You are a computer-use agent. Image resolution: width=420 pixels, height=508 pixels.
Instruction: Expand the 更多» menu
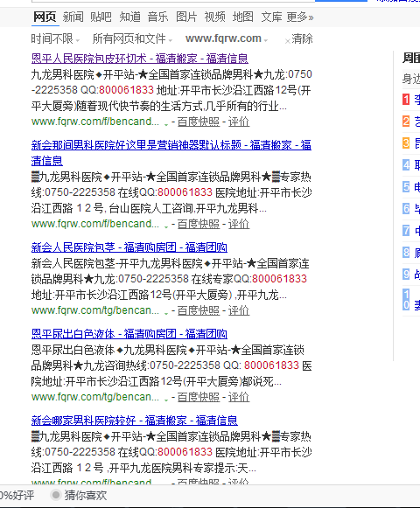click(x=300, y=17)
